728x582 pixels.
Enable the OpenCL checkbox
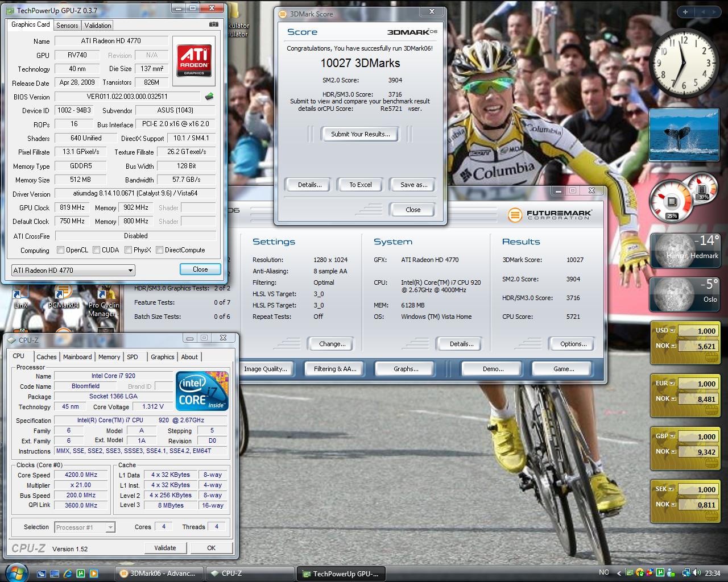60,250
